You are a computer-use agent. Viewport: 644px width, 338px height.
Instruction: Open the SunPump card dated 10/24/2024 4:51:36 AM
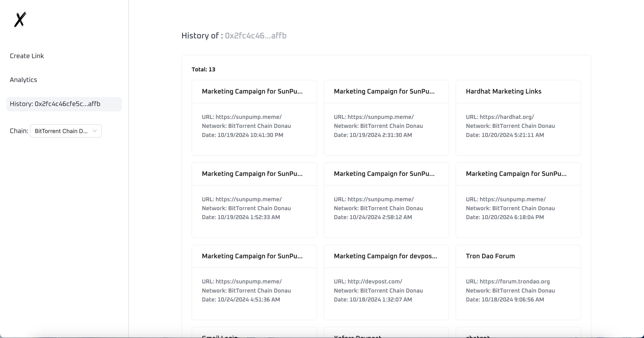(x=254, y=282)
